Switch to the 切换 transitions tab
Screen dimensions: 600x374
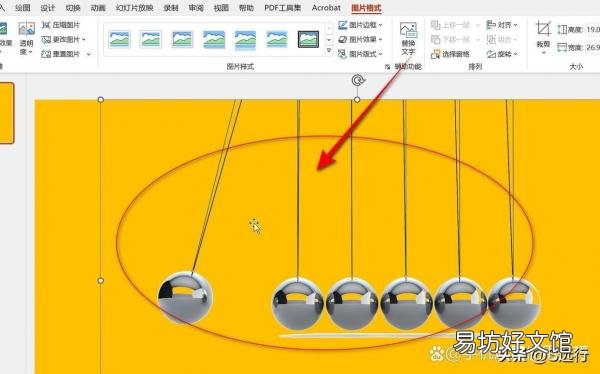[73, 8]
